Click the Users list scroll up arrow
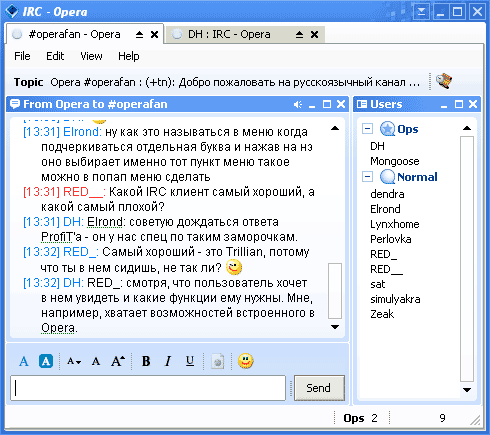Image resolution: width=490 pixels, height=435 pixels. [x=467, y=128]
